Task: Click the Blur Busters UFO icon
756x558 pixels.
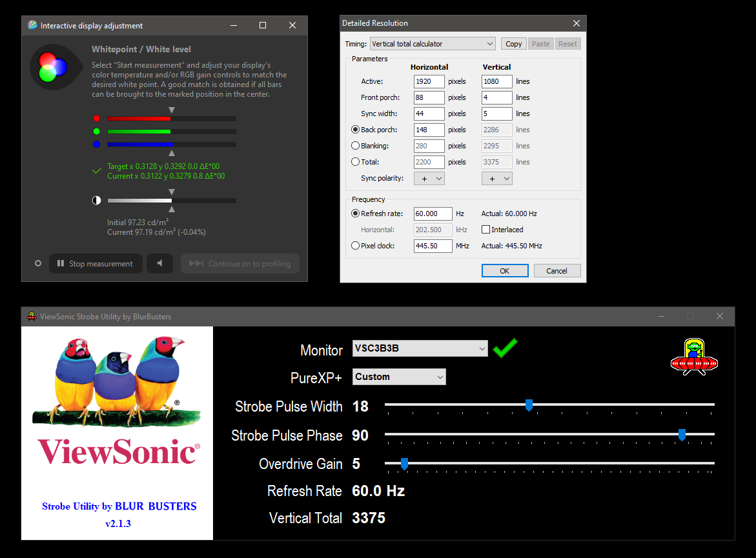Action: [x=694, y=357]
